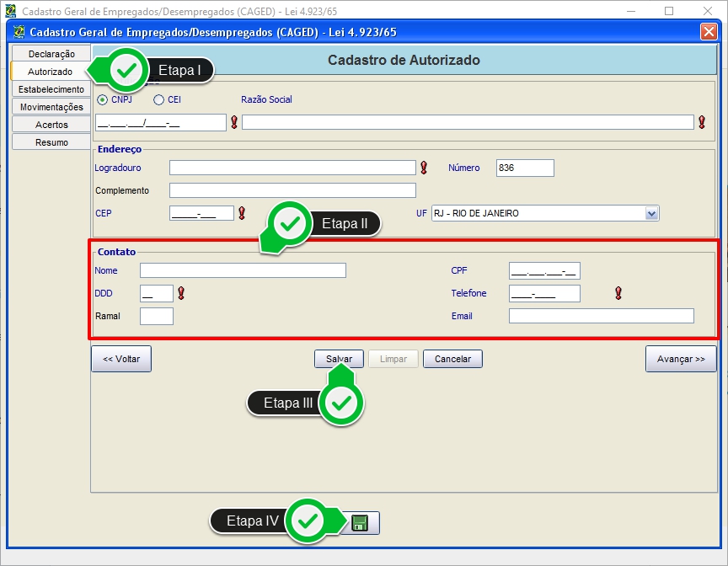Switch to the Declaração tab
Viewport: 728px width, 566px height.
[51, 54]
